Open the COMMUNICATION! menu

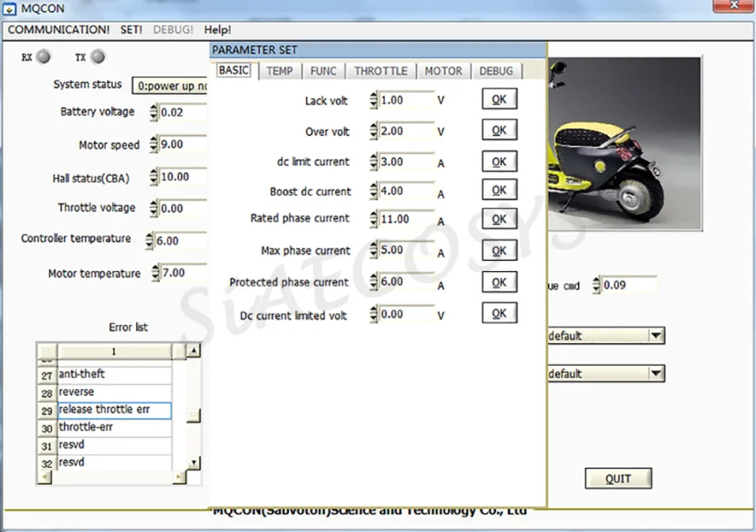coord(59,29)
